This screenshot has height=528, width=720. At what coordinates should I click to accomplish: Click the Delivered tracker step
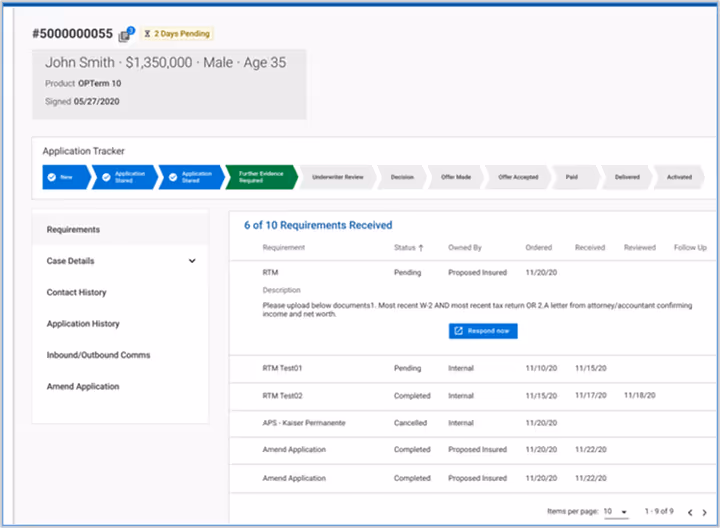pyautogui.click(x=627, y=177)
